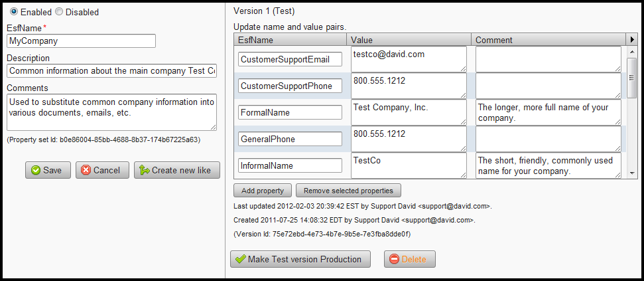Image resolution: width=644 pixels, height=281 pixels.
Task: Select the Disabled radio button
Action: coord(59,12)
